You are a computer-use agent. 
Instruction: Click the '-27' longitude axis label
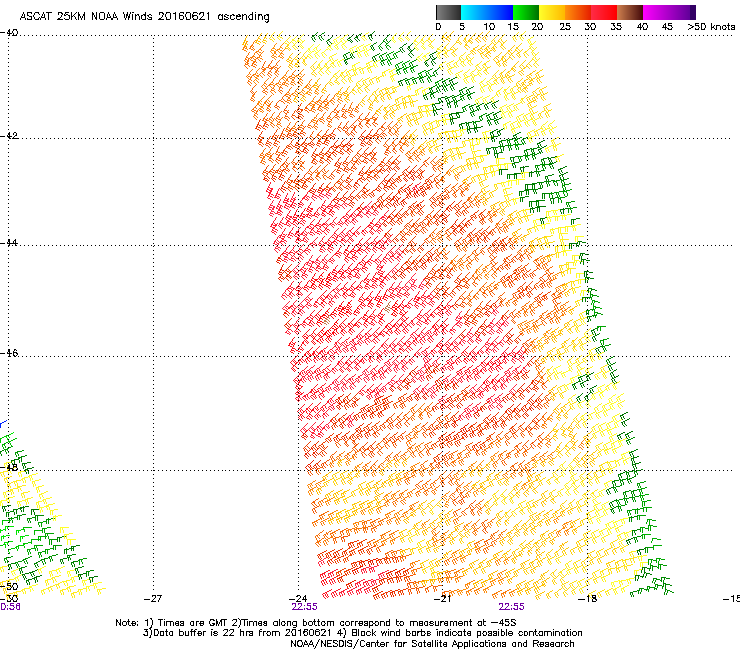pyautogui.click(x=153, y=599)
